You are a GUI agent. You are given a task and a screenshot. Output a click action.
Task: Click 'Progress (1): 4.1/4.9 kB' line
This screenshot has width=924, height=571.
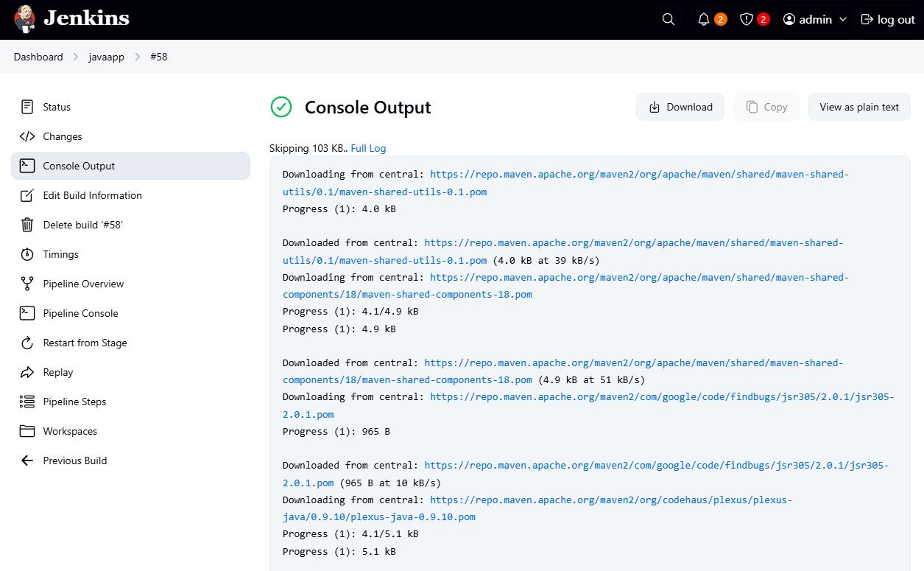point(350,311)
